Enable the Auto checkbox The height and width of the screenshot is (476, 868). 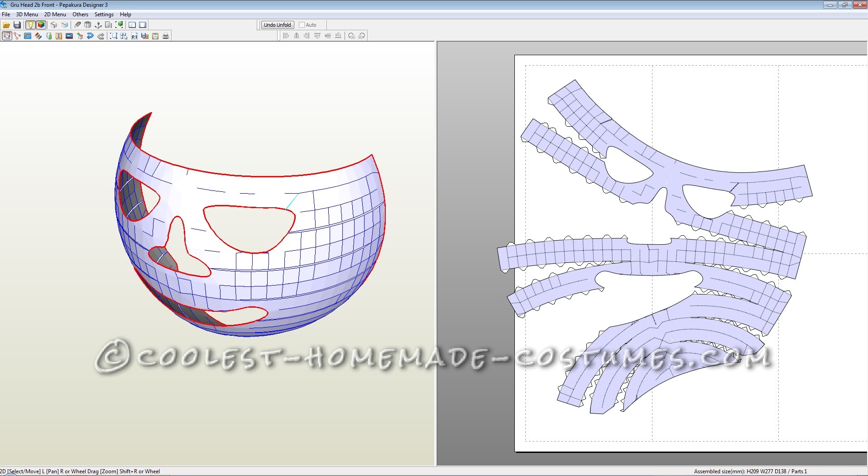[x=302, y=25]
